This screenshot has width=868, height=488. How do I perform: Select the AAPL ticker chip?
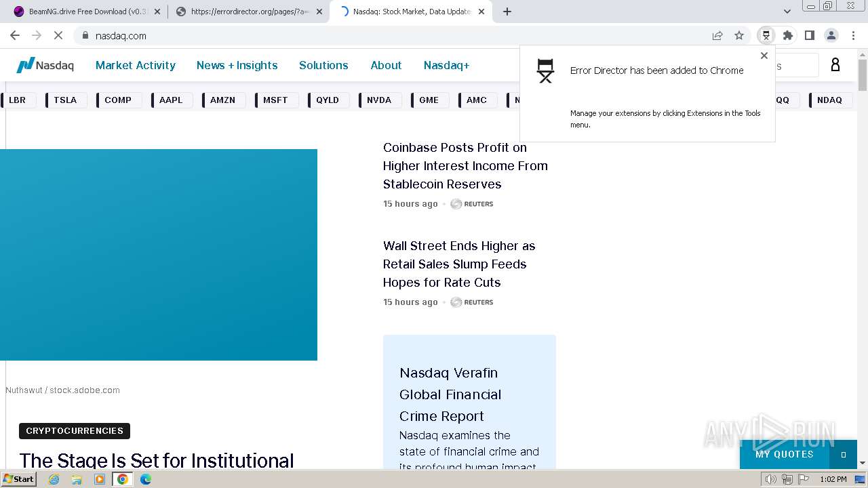pyautogui.click(x=171, y=100)
